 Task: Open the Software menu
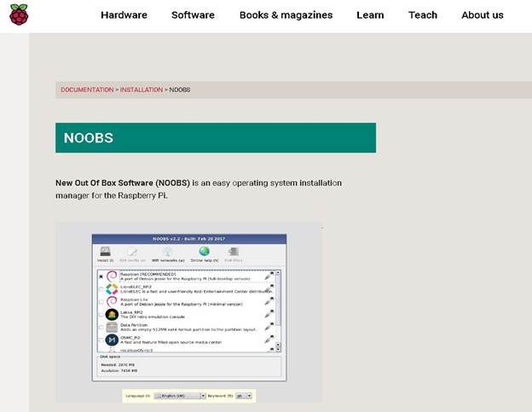coord(193,15)
